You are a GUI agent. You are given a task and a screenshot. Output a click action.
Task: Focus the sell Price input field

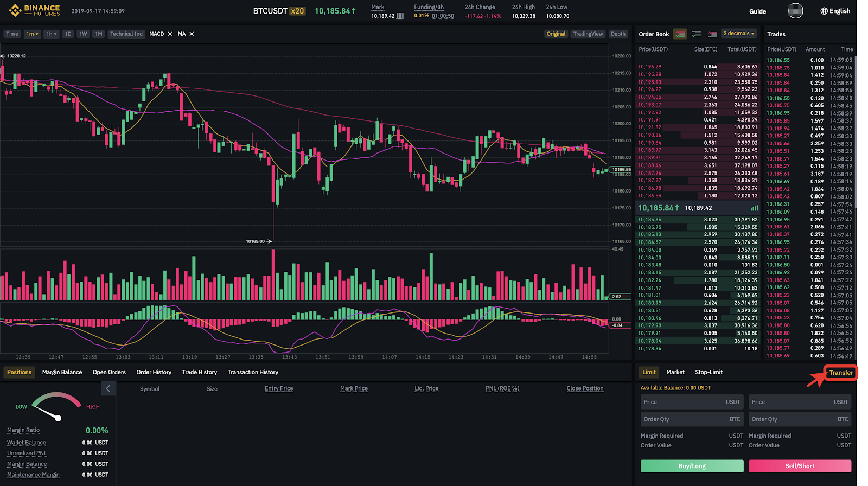click(800, 402)
